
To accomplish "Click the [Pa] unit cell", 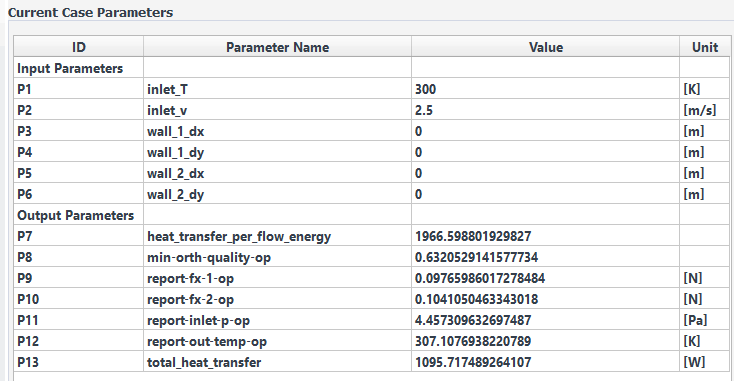I will coord(705,320).
